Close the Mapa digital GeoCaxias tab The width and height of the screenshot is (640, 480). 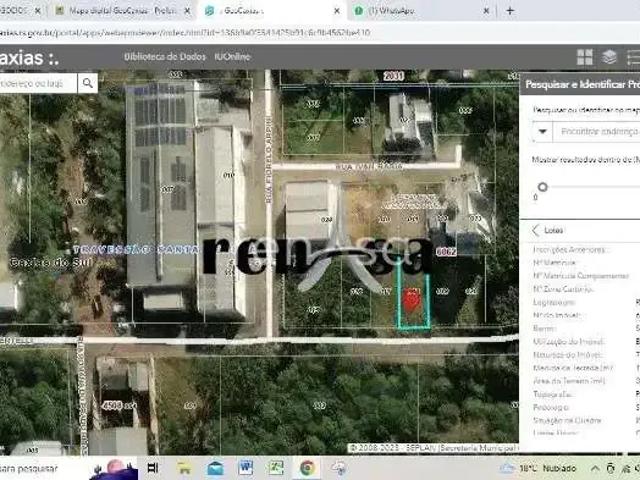click(187, 11)
